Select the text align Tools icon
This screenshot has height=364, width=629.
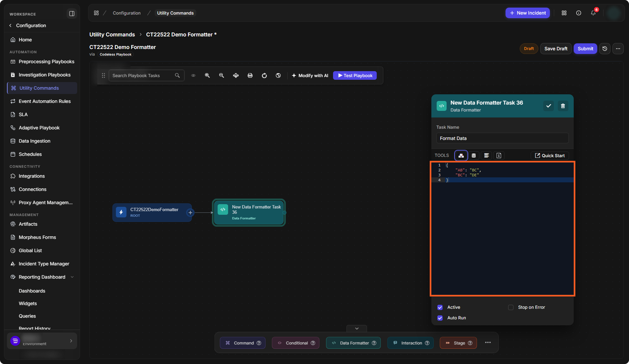(486, 156)
